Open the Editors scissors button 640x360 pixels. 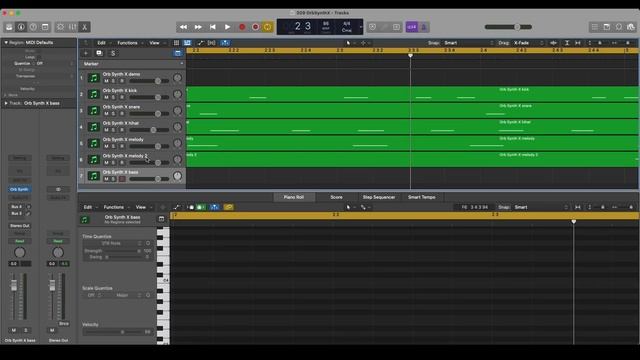(x=84, y=27)
